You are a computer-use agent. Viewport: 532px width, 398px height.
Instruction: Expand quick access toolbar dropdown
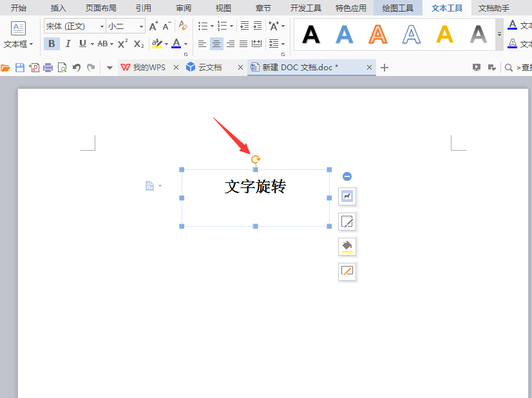point(109,68)
